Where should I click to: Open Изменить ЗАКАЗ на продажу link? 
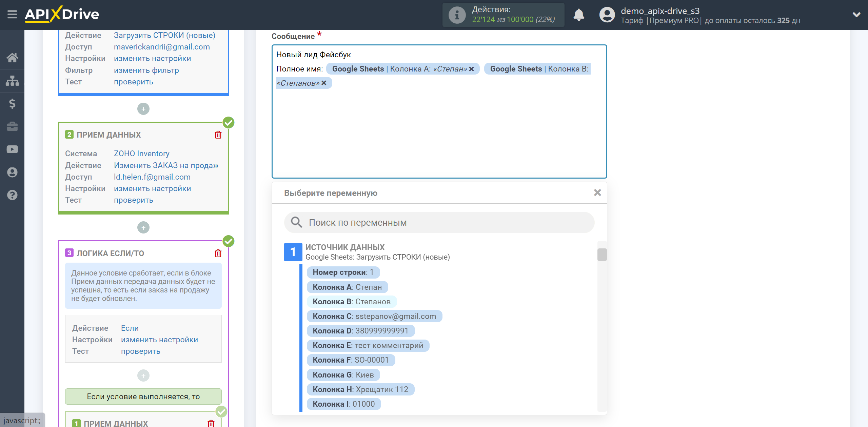pyautogui.click(x=166, y=165)
